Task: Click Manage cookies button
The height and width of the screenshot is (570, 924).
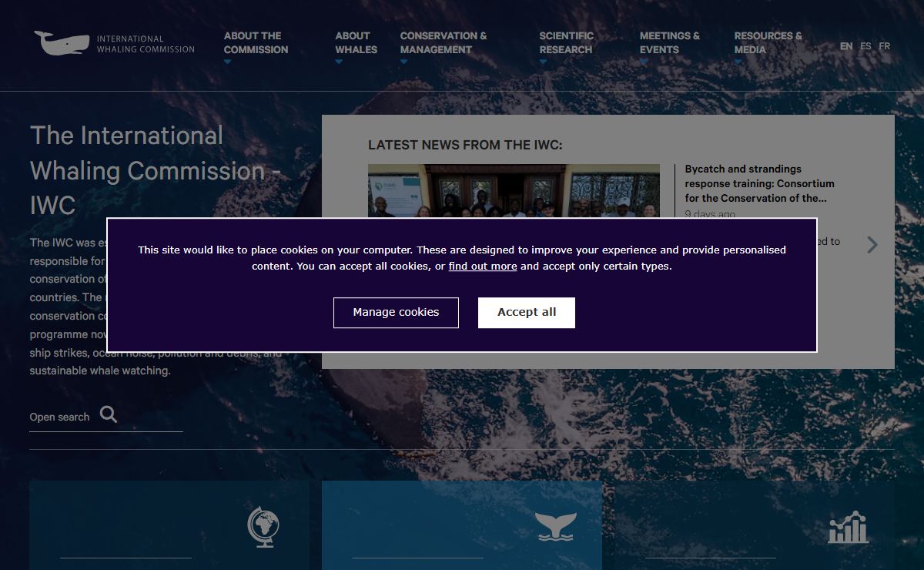Action: click(396, 313)
